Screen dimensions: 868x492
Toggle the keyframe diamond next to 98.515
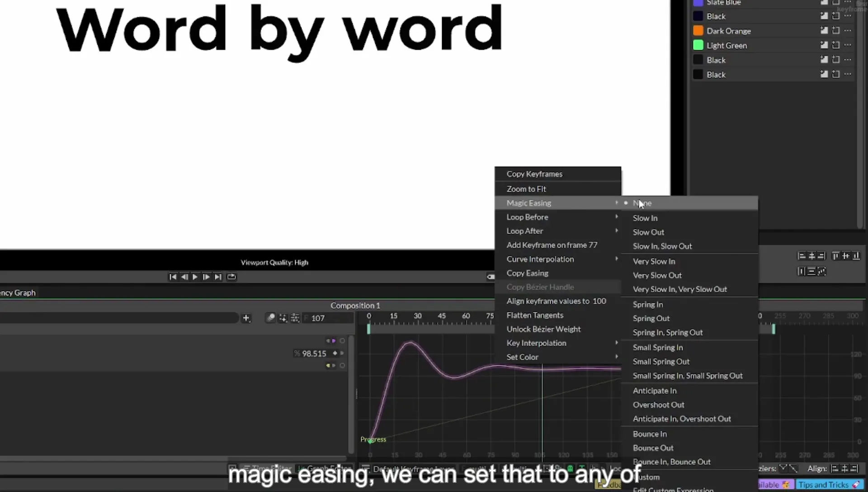(335, 353)
